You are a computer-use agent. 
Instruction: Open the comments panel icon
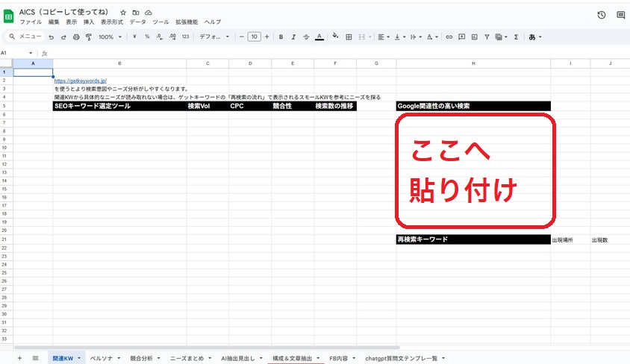tap(620, 15)
